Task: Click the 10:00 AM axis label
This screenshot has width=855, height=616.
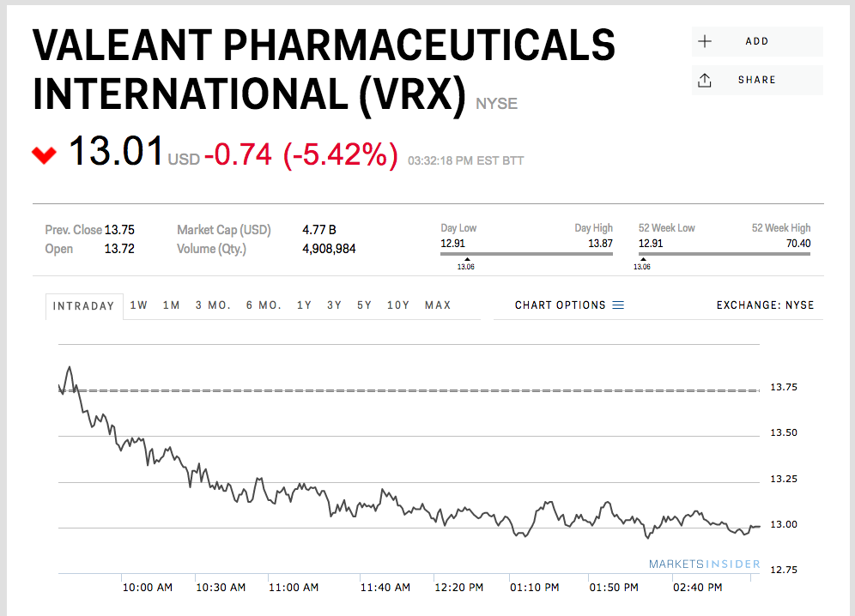Action: [148, 588]
